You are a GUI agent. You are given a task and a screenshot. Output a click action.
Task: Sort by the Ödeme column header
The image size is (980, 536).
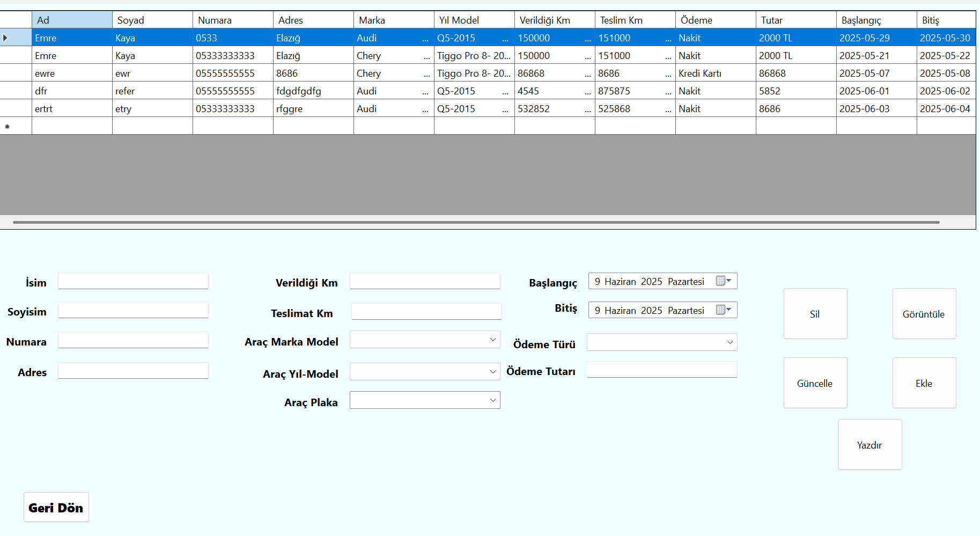point(716,20)
